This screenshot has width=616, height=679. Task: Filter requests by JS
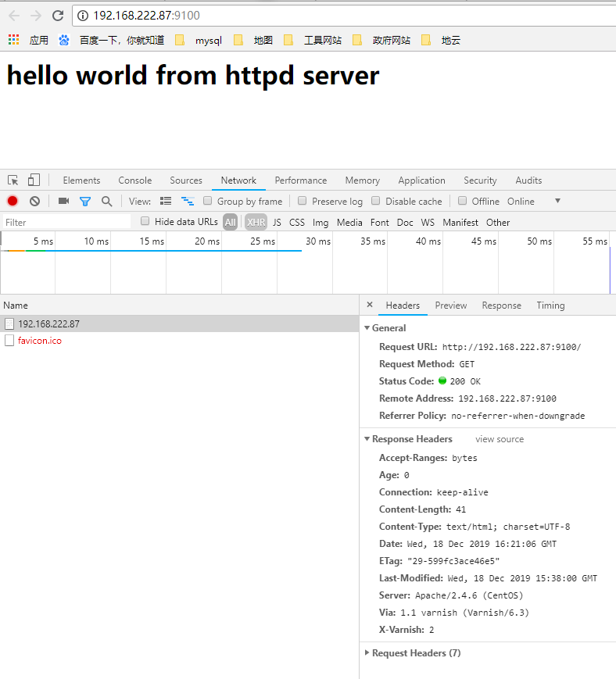pyautogui.click(x=277, y=223)
